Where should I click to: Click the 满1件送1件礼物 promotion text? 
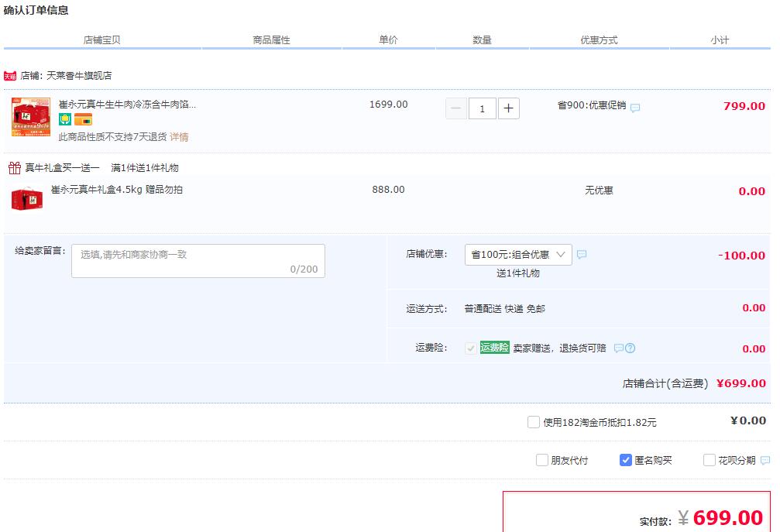tap(145, 167)
